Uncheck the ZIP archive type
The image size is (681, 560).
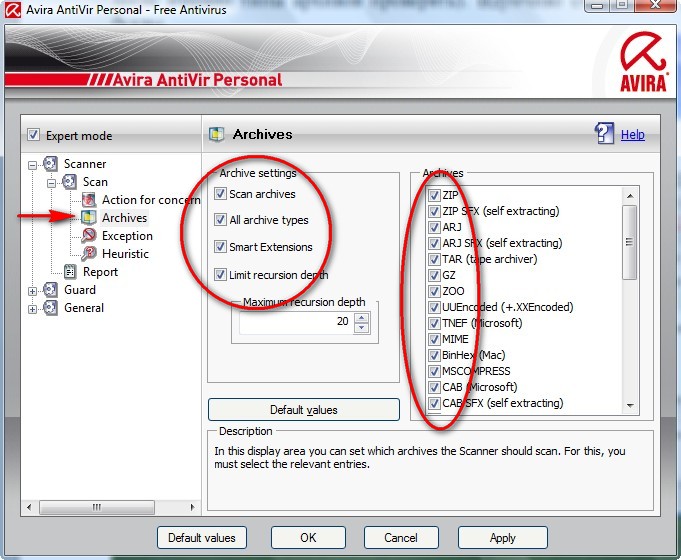click(434, 195)
